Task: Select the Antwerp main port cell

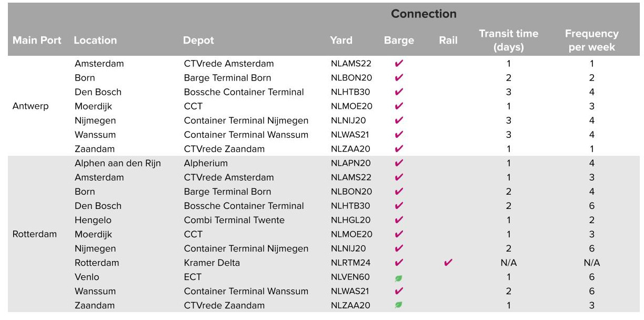Action: pyautogui.click(x=31, y=106)
